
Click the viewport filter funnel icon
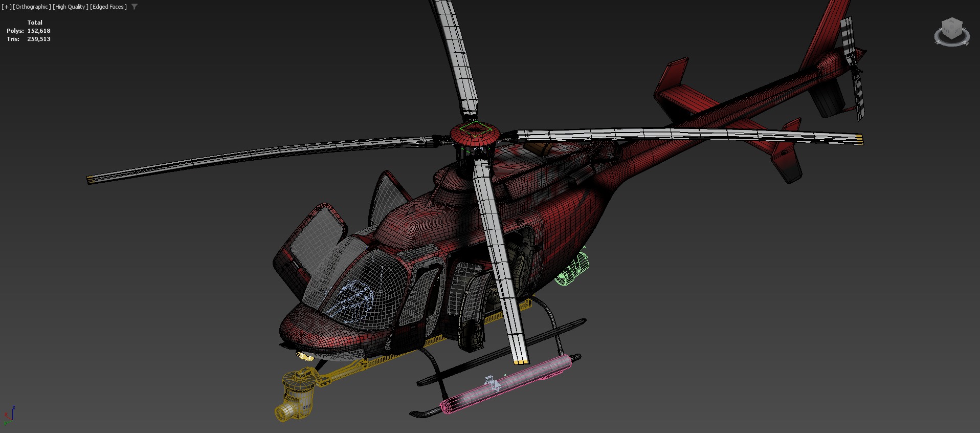135,7
